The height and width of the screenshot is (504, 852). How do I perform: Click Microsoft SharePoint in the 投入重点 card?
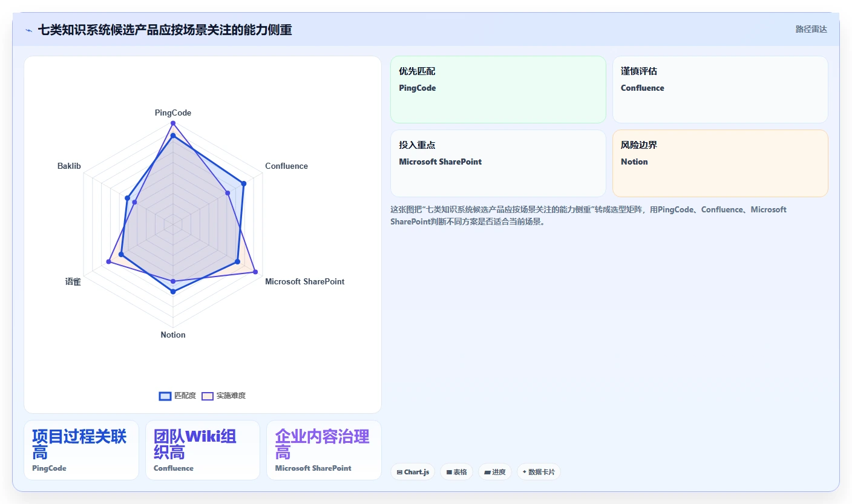pos(441,162)
